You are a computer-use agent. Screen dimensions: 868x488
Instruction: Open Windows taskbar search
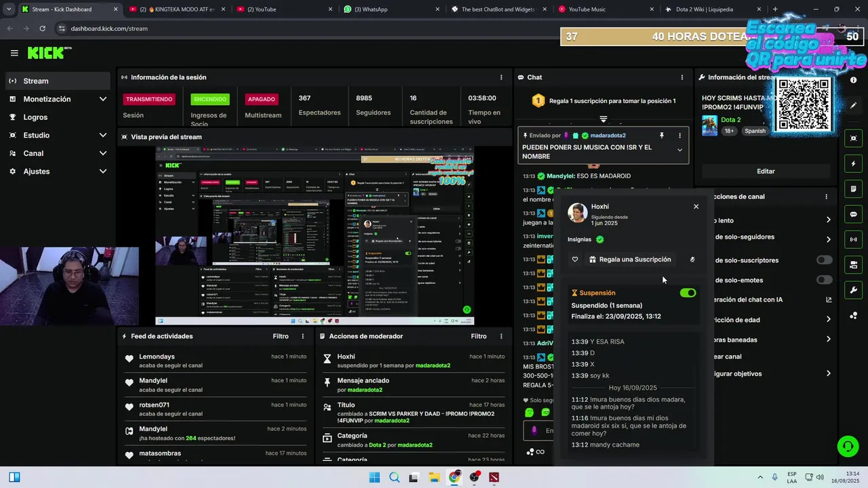click(394, 477)
